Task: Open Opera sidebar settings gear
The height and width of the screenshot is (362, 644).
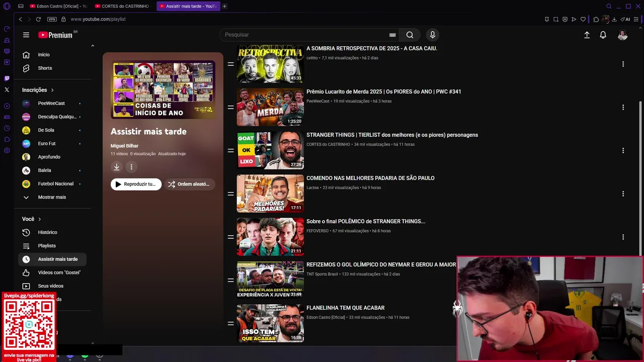Action: point(7,150)
